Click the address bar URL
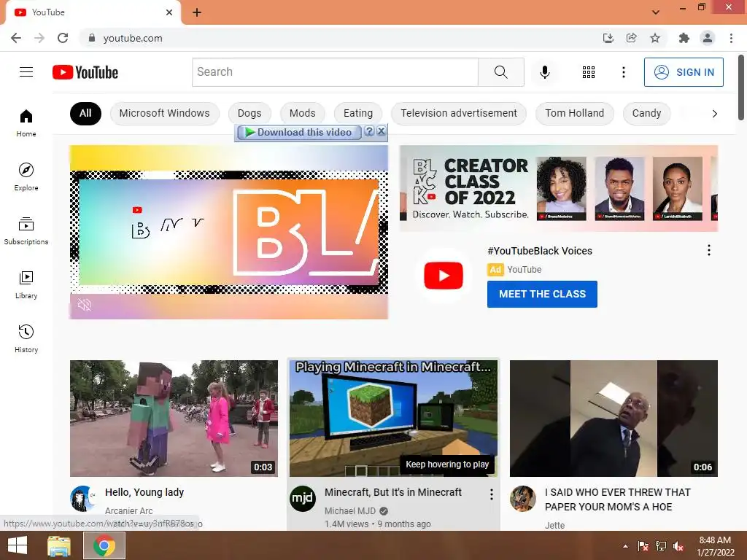Image resolution: width=747 pixels, height=560 pixels. [x=133, y=38]
